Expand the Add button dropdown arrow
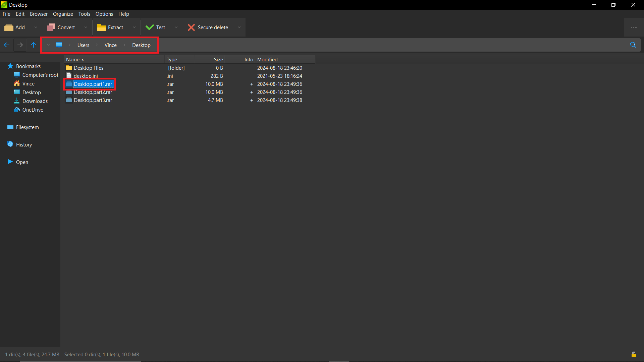The width and height of the screenshot is (644, 362). point(36,27)
